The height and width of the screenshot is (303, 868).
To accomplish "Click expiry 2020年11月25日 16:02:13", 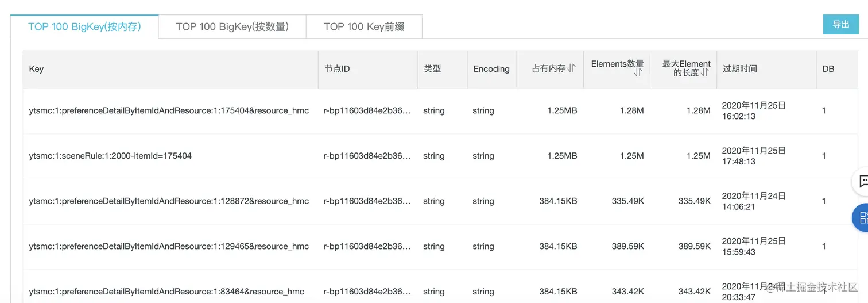I will click(754, 110).
